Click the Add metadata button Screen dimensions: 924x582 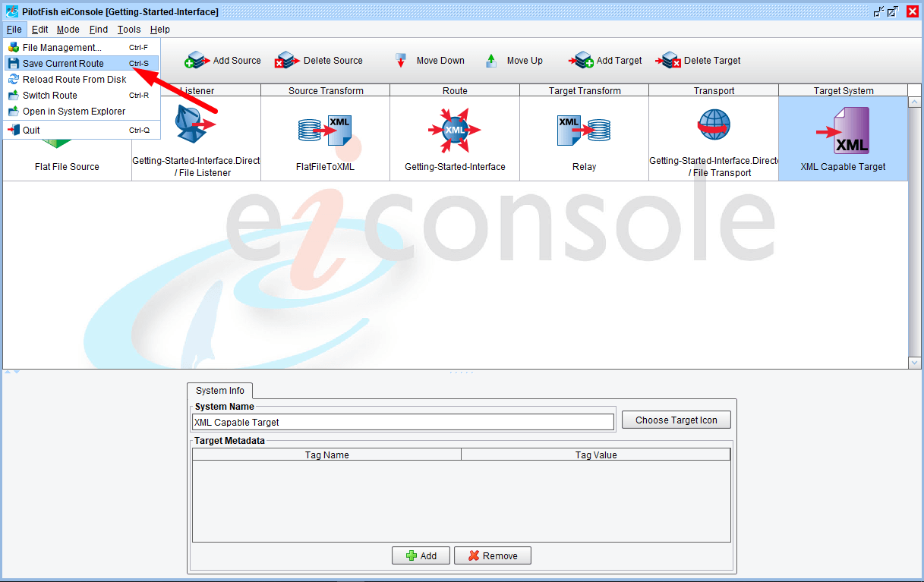point(421,555)
